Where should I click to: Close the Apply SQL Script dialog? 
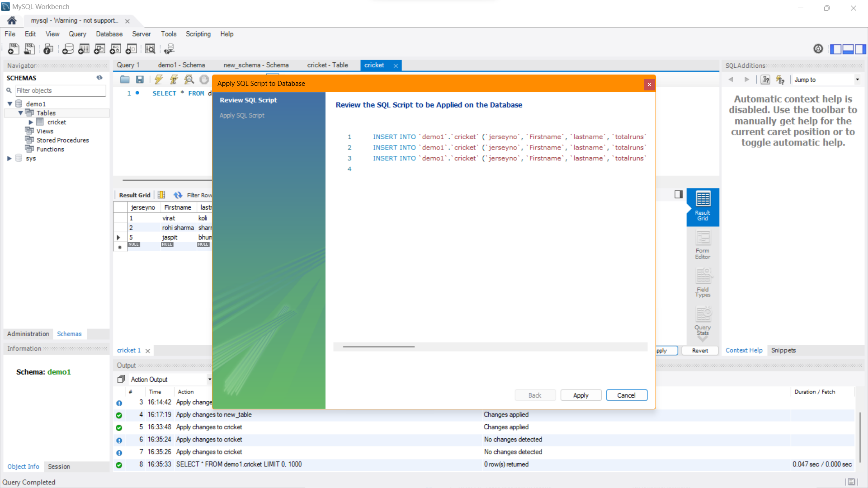(649, 84)
